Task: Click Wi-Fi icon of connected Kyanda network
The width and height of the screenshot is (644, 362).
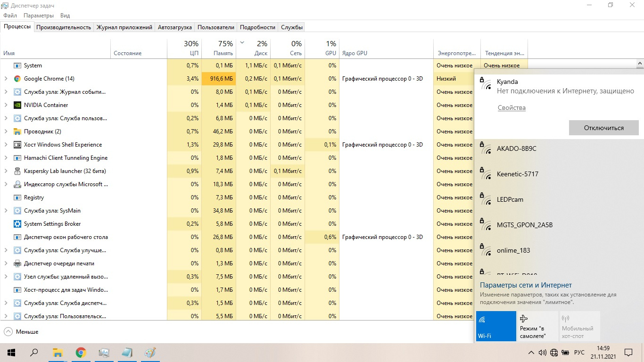Action: click(x=486, y=83)
